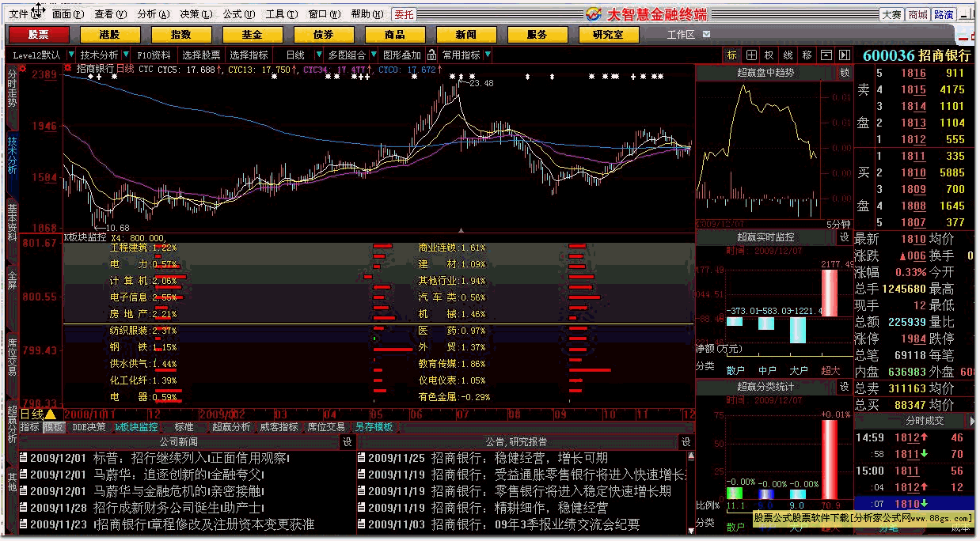Expand the 日线 period dropdown arrow
This screenshot has height=541, width=980.
tap(319, 55)
